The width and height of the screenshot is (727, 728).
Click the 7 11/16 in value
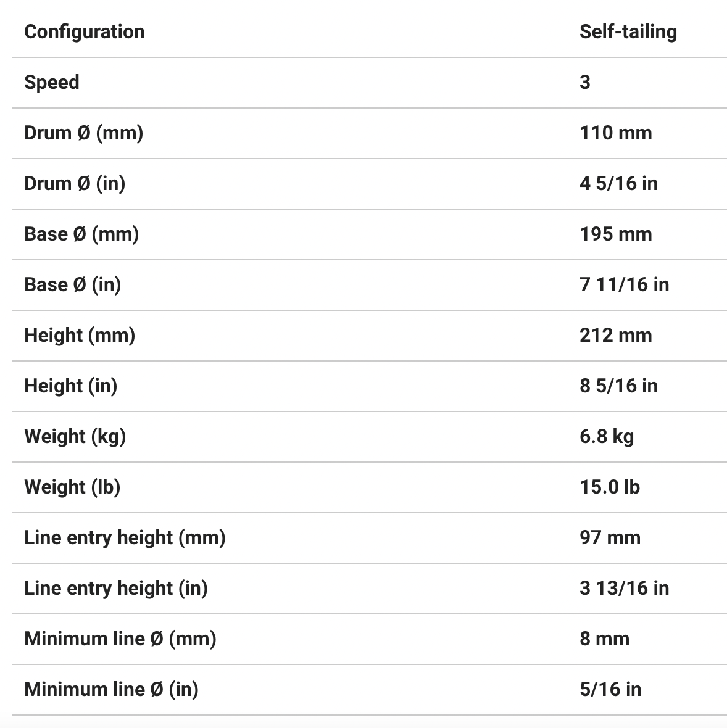(624, 285)
